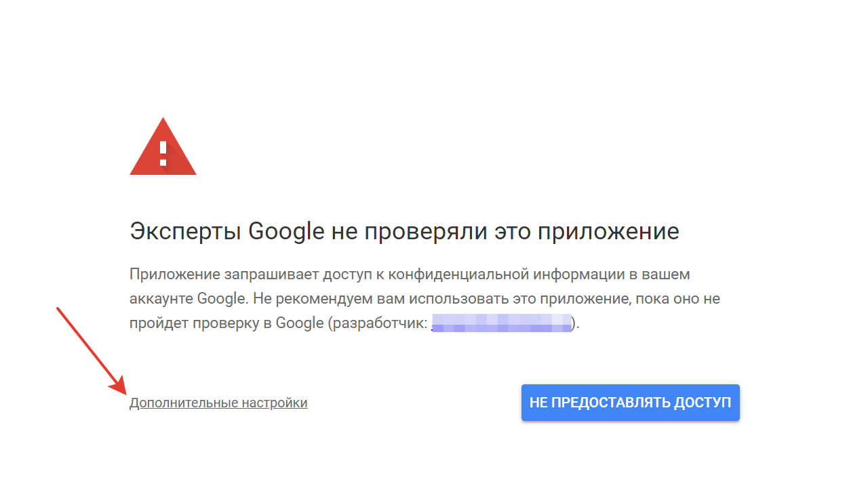868x488 pixels.
Task: Click the white exclamation mark in the triangle
Action: 163,153
